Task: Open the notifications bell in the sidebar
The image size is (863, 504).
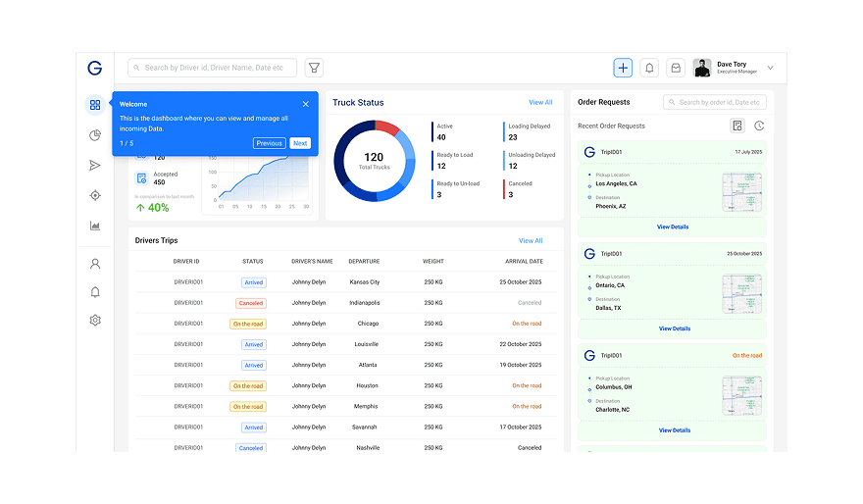Action: coord(95,291)
